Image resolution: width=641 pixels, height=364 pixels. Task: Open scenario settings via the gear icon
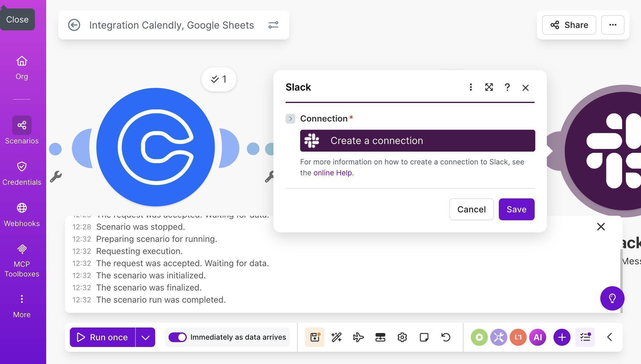[x=402, y=337]
